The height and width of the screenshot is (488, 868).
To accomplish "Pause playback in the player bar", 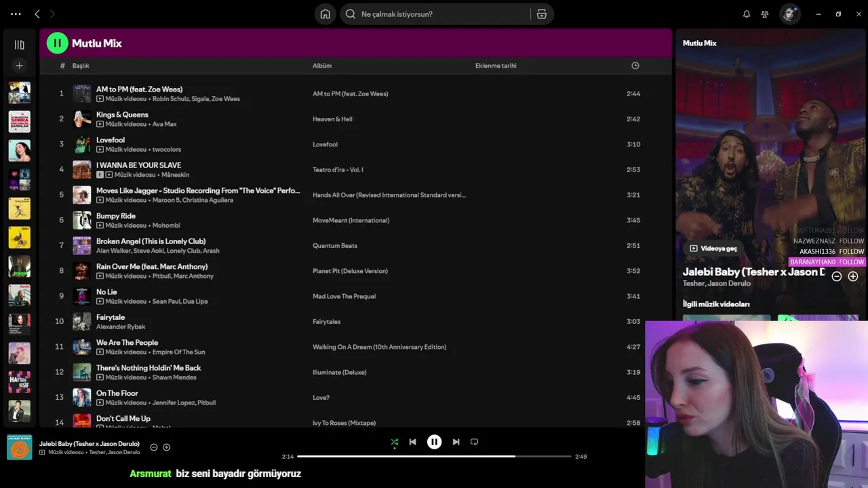I will pos(434,442).
